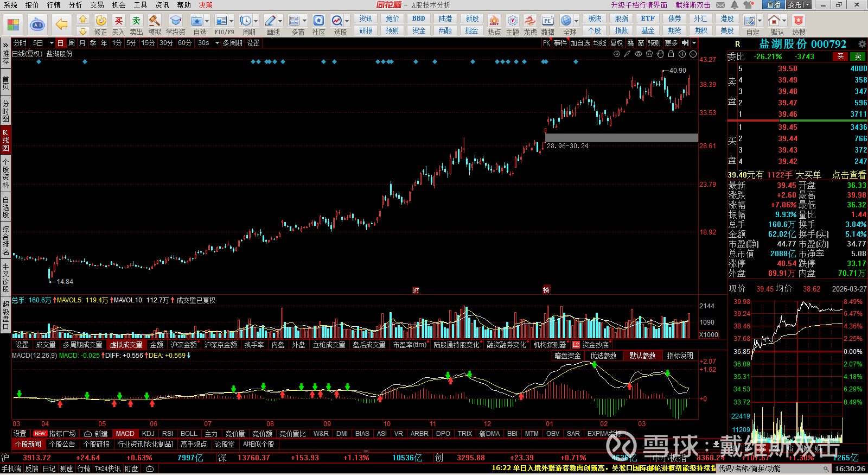Screen dimensions: 868x475
Task: Switch to the BOLL indicator tab
Action: [x=189, y=434]
